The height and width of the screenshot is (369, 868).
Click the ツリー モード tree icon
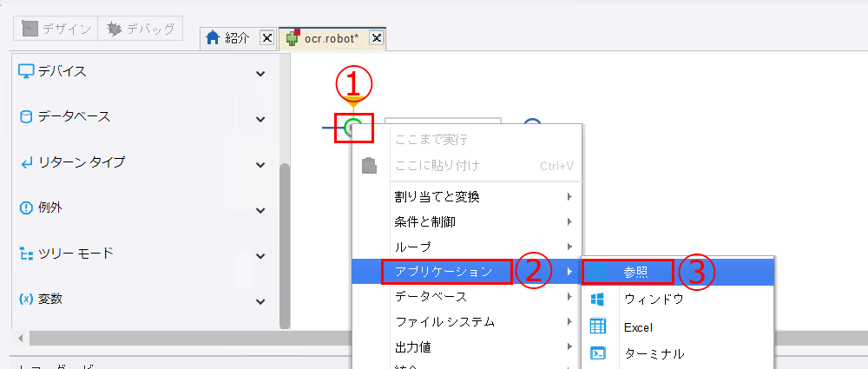click(x=26, y=254)
